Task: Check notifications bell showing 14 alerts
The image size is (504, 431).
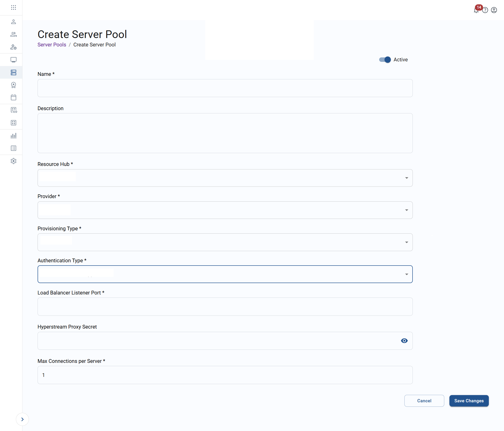Action: [476, 10]
